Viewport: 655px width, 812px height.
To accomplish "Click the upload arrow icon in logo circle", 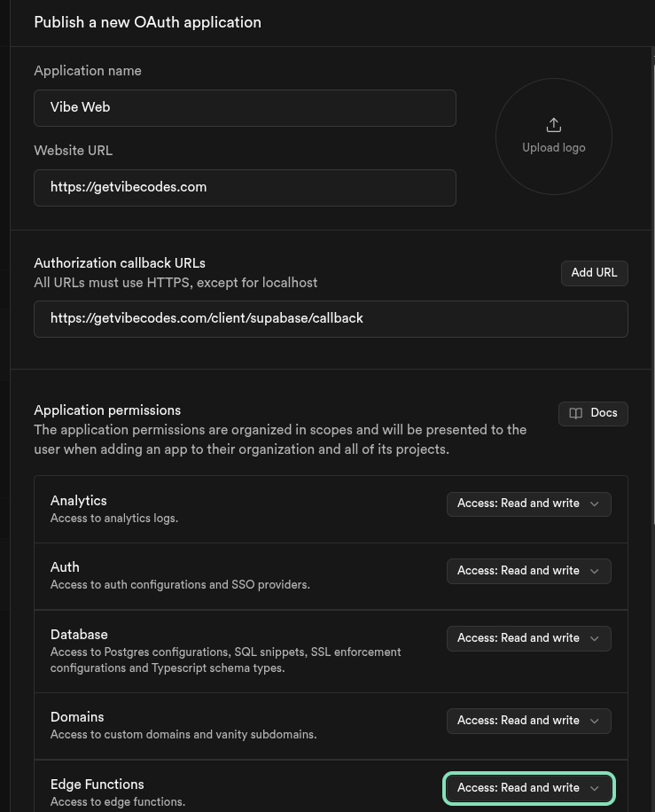I will click(x=554, y=125).
